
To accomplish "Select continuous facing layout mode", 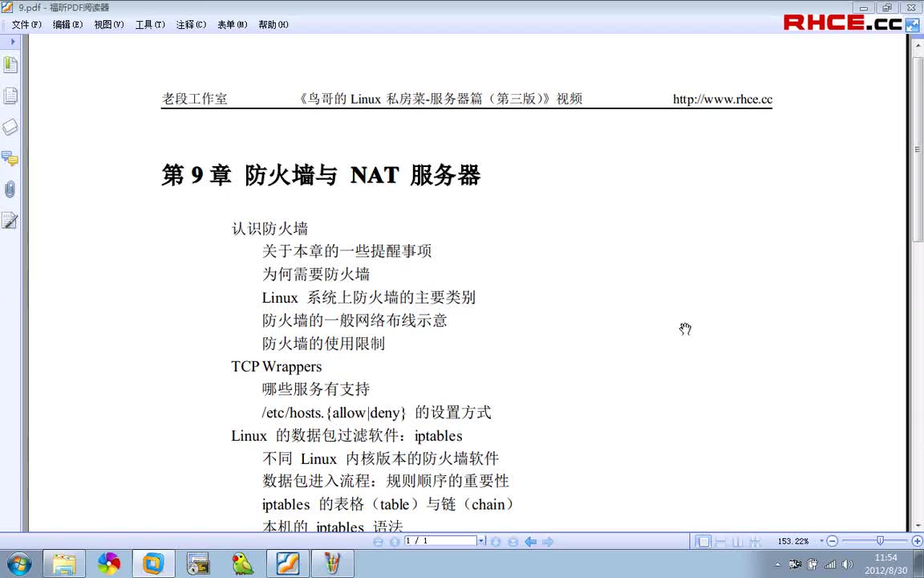I will [x=756, y=541].
